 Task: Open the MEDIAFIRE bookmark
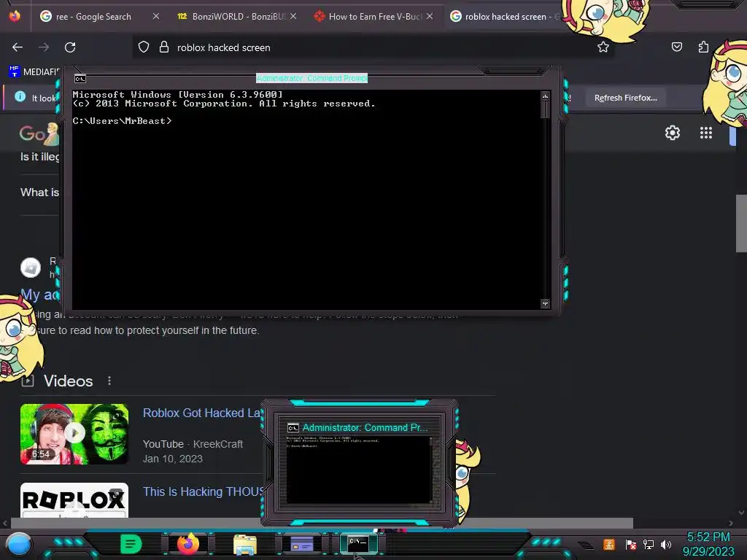click(x=34, y=72)
